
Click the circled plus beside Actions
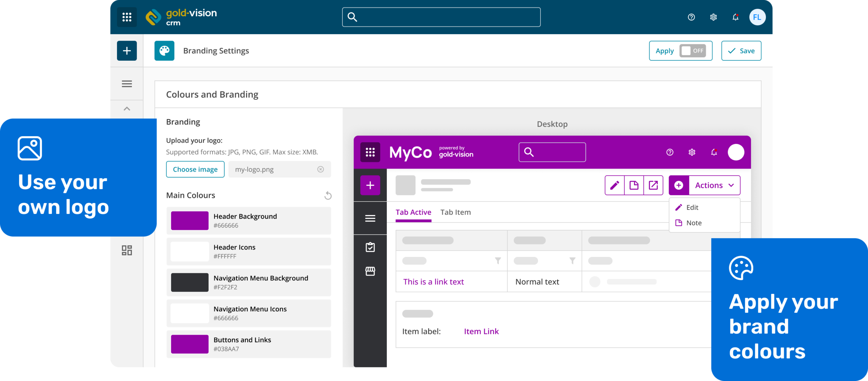pos(679,185)
